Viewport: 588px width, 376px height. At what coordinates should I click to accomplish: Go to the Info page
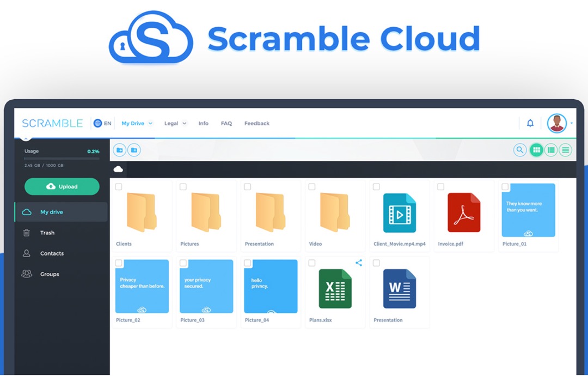[203, 123]
